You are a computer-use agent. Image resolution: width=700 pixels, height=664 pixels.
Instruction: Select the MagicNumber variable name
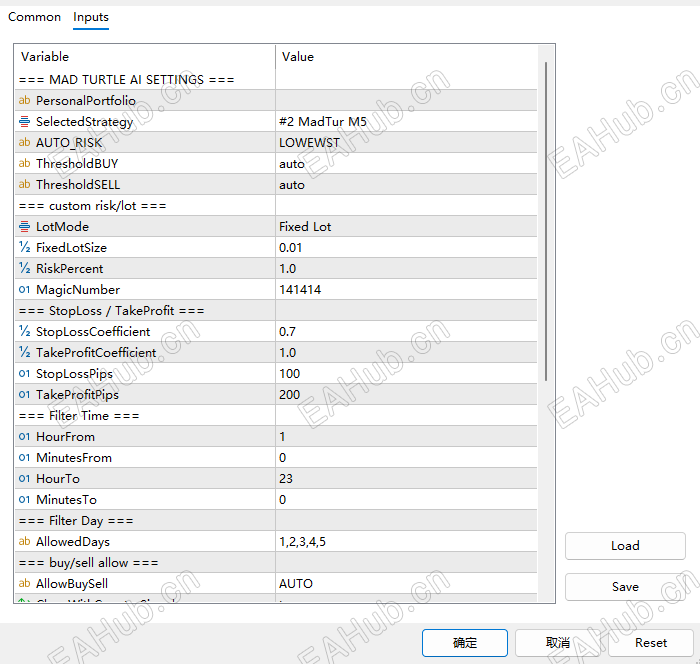pos(78,289)
